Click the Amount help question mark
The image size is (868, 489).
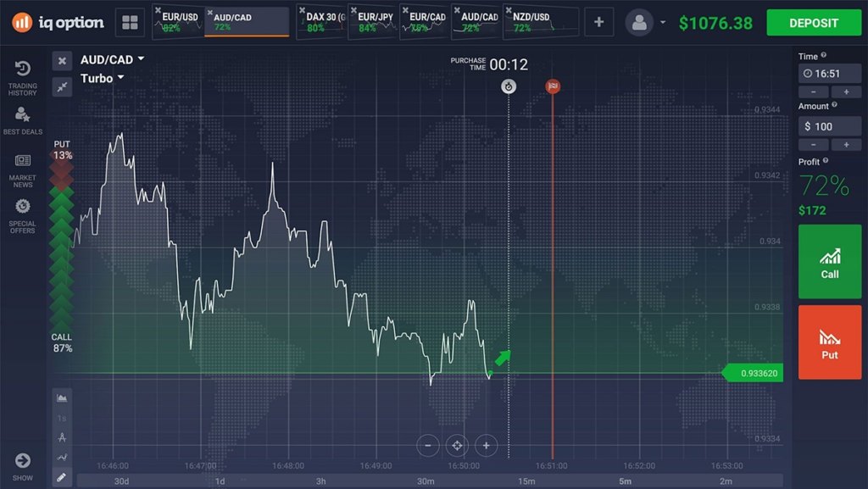click(x=834, y=105)
